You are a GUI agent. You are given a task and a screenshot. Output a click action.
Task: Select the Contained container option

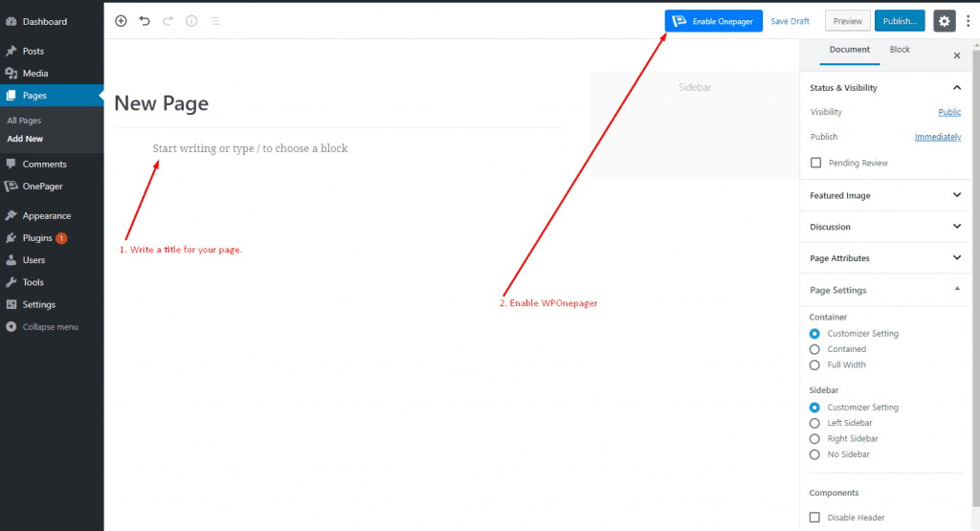(814, 349)
